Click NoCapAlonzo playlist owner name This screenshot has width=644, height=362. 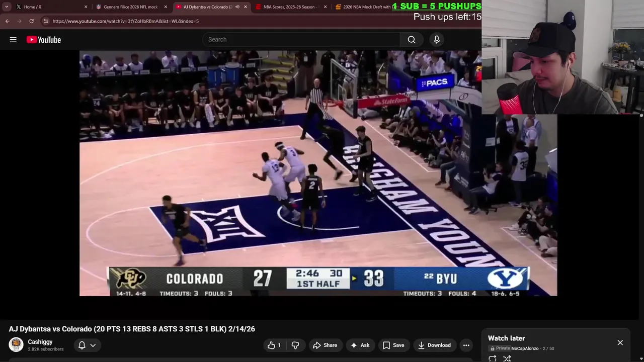[x=525, y=348]
